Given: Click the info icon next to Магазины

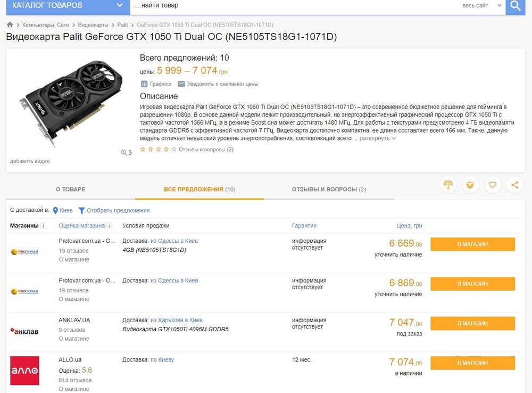Looking at the screenshot, I should (x=44, y=226).
